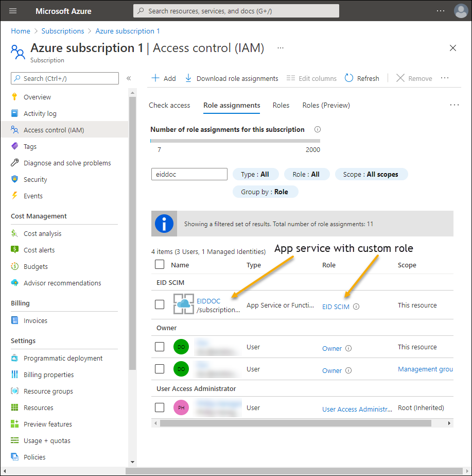Click the Security shield icon in sidebar
472x476 pixels.
point(14,179)
